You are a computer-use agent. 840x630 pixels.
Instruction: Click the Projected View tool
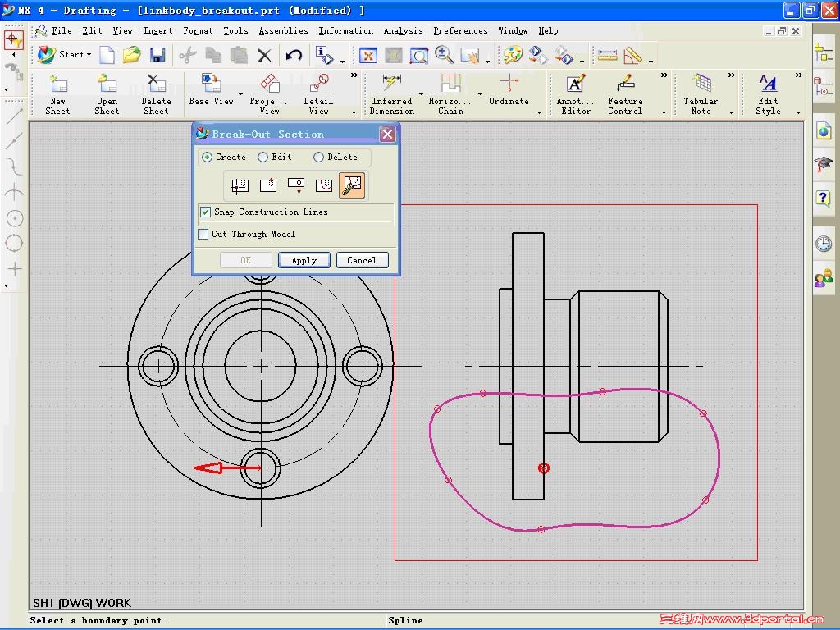269,95
